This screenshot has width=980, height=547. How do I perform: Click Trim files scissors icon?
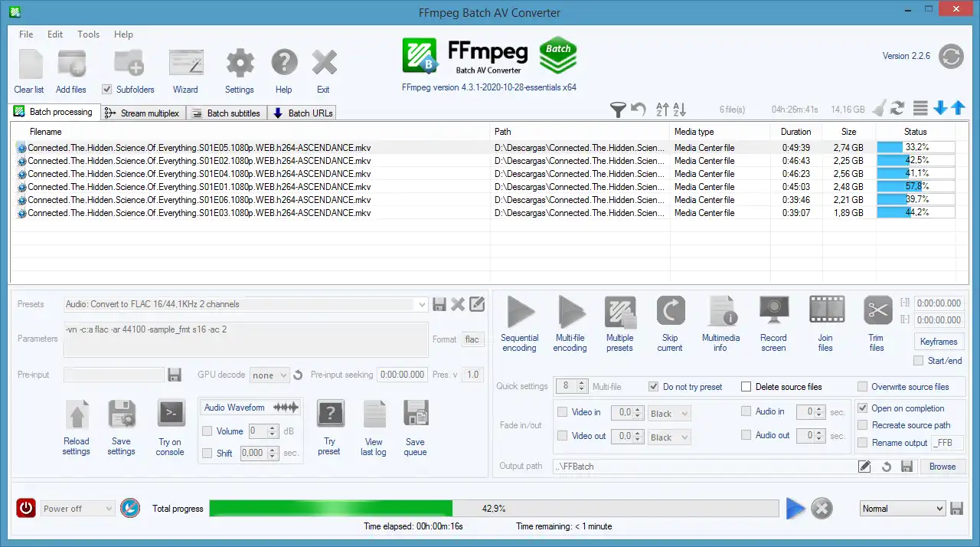877,310
